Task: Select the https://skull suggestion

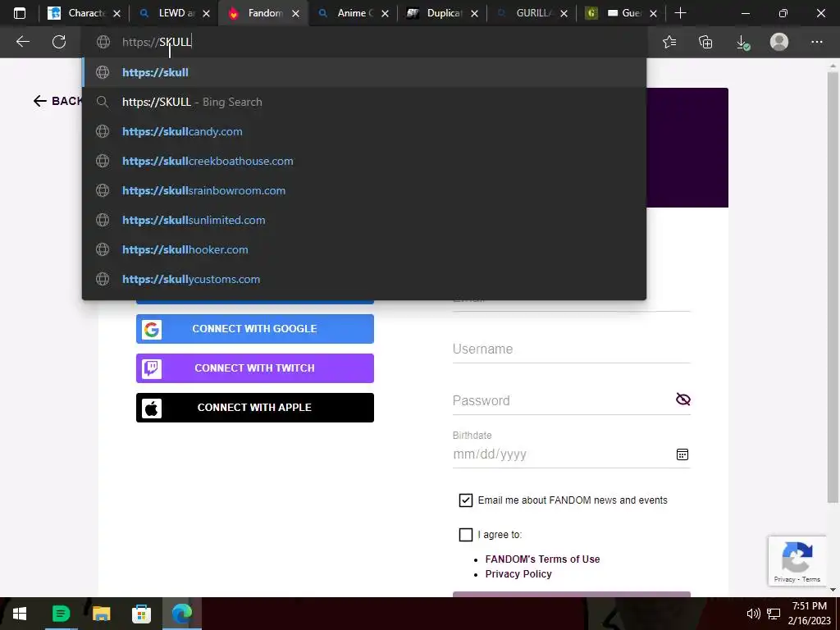Action: 364,72
